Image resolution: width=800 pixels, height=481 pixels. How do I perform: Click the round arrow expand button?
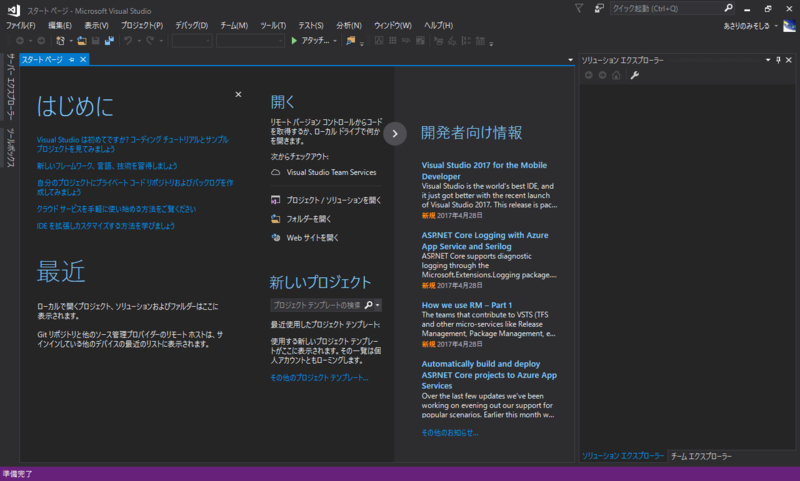click(x=395, y=134)
